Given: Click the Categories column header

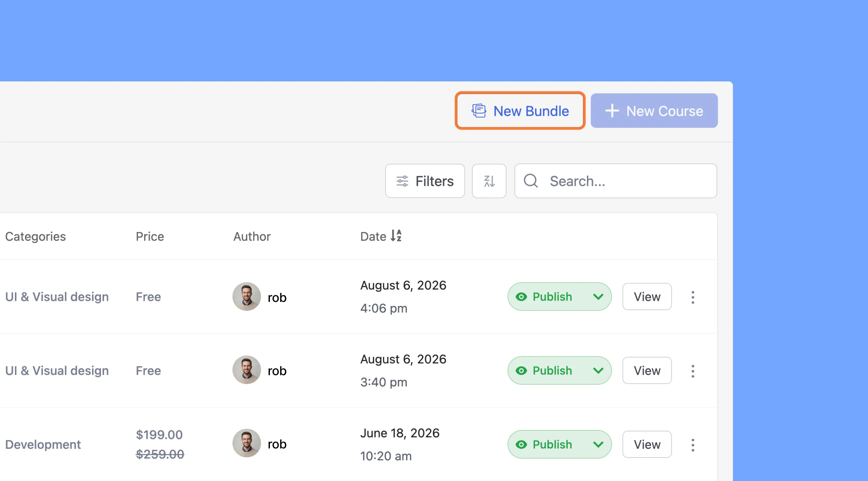Looking at the screenshot, I should click(x=36, y=236).
